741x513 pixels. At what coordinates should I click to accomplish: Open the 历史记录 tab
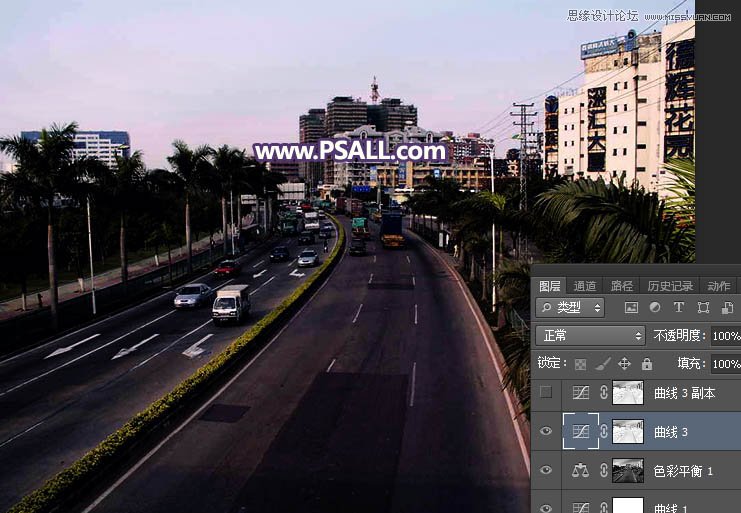pos(669,286)
